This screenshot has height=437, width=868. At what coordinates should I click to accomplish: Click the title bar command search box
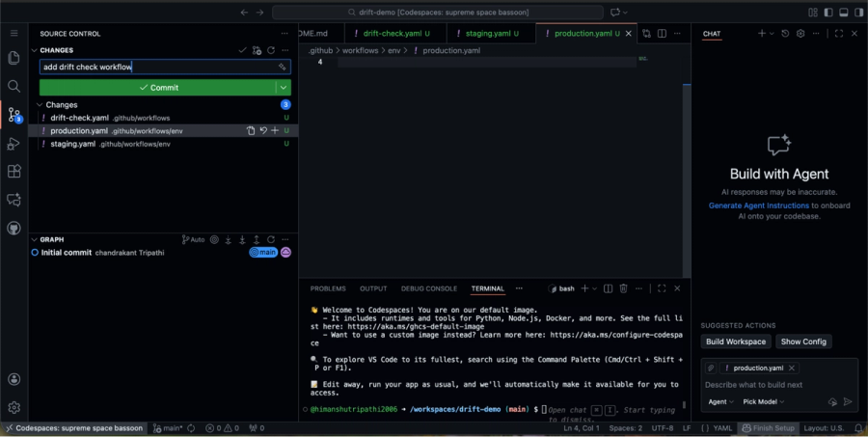click(x=437, y=13)
